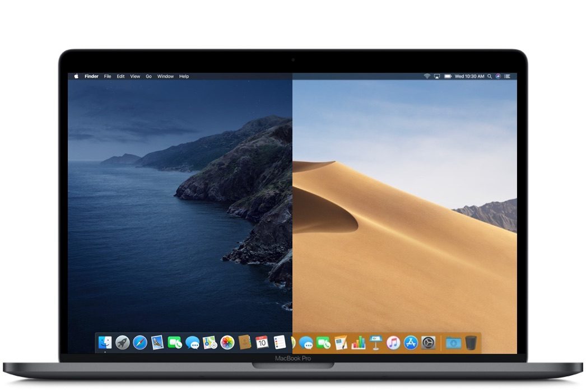Viewport: 586px width, 392px height.
Task: Open Pages document icon in Dock
Action: (341, 342)
